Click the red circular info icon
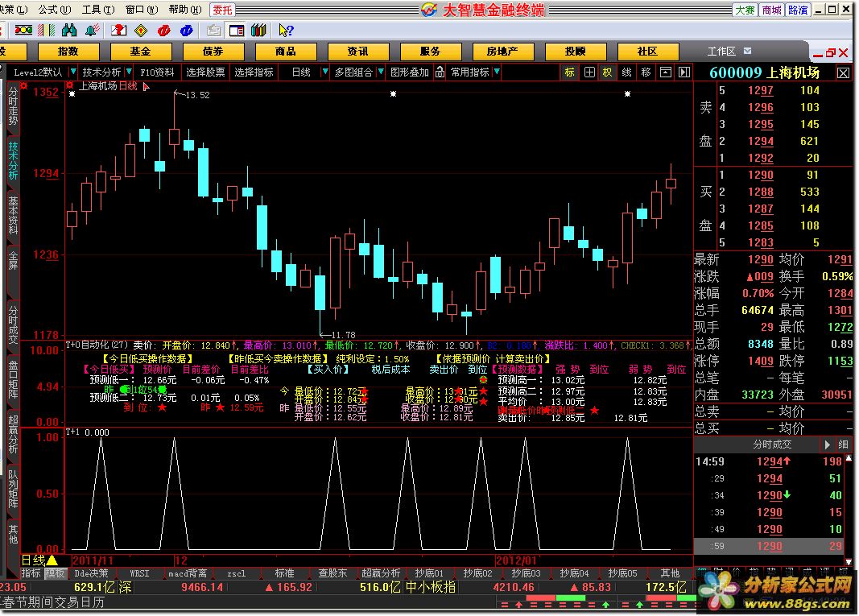859x616 pixels. pos(163,30)
